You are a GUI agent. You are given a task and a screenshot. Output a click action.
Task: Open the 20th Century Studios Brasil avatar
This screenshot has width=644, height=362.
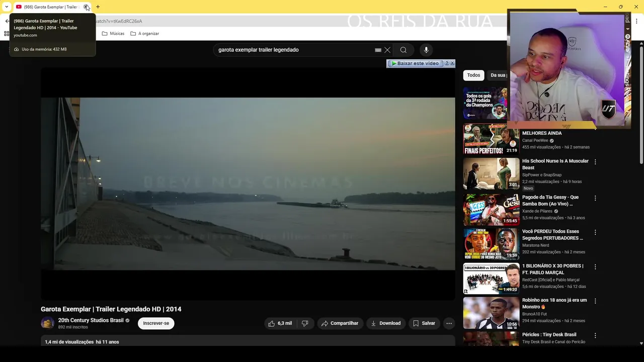coord(47,323)
